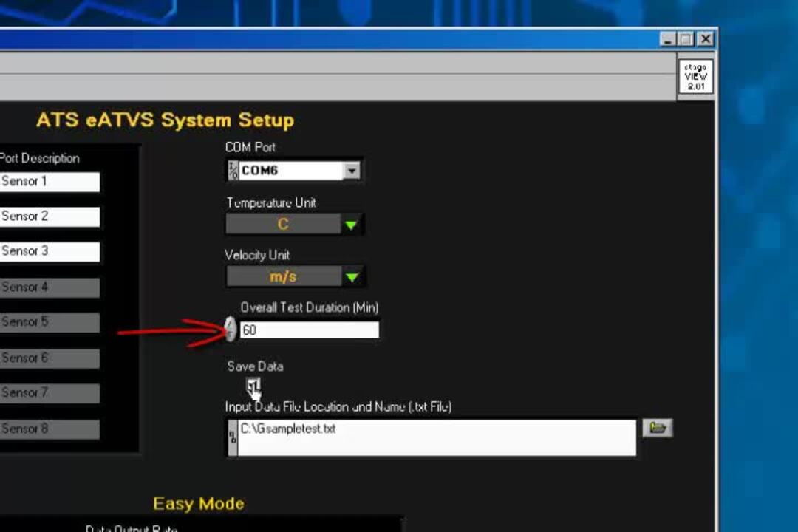The width and height of the screenshot is (798, 532).
Task: Minimize the eATVS setup window
Action: click(x=668, y=39)
